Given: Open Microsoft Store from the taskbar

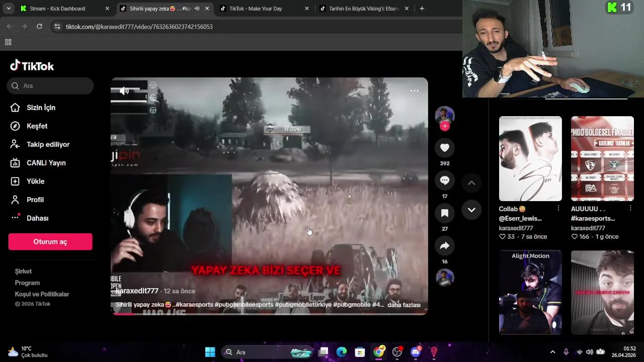Looking at the screenshot, I should pyautogui.click(x=360, y=352).
